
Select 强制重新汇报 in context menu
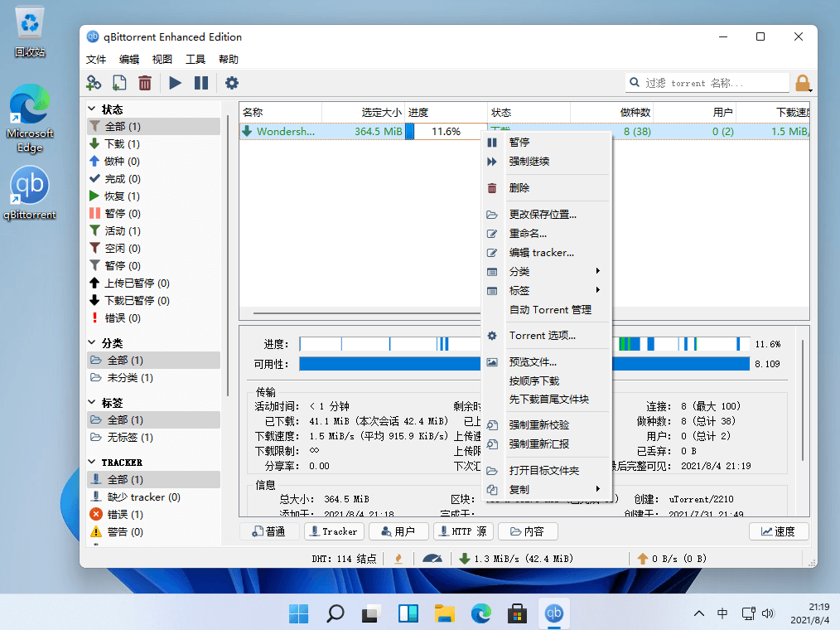(547, 444)
